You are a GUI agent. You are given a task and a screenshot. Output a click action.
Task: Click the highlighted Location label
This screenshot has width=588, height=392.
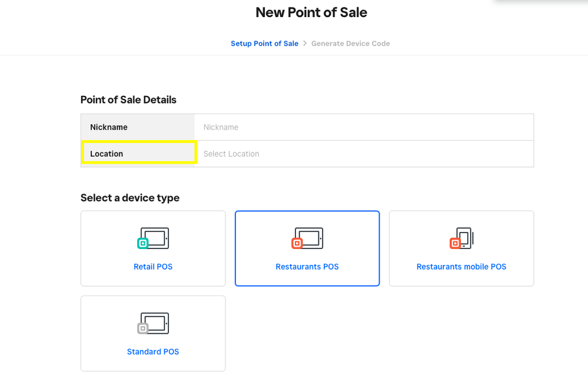click(x=107, y=154)
